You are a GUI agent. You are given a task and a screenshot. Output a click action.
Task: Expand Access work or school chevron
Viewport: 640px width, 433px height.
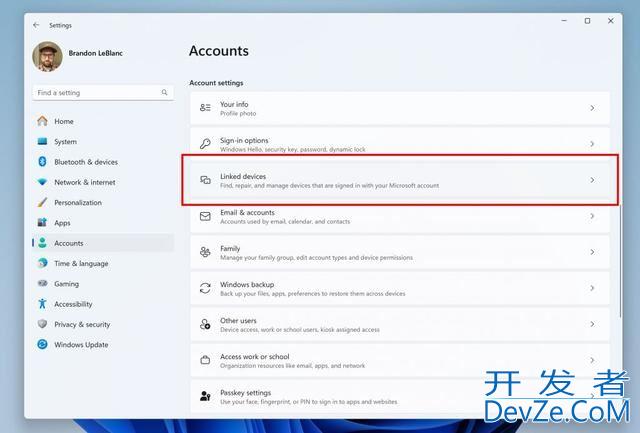click(x=592, y=360)
